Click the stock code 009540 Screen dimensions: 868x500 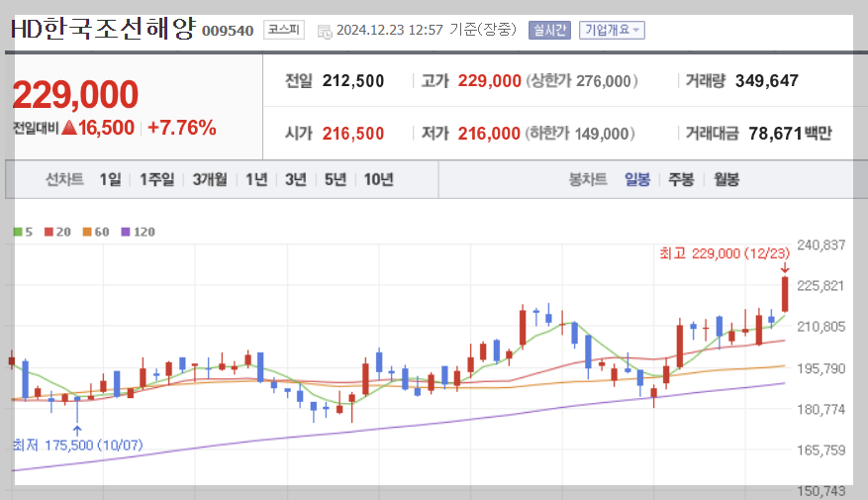click(x=228, y=31)
